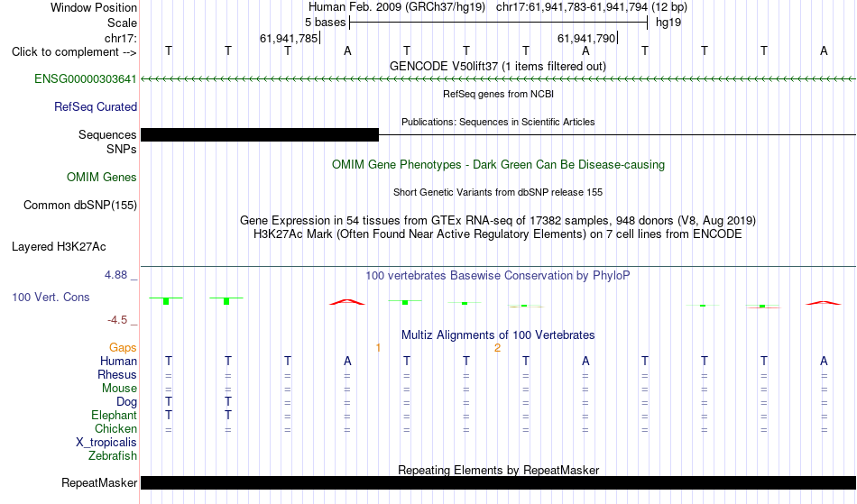The image size is (857, 504).
Task: Click the OMIM Gene Phenotypes track title
Action: [498, 164]
